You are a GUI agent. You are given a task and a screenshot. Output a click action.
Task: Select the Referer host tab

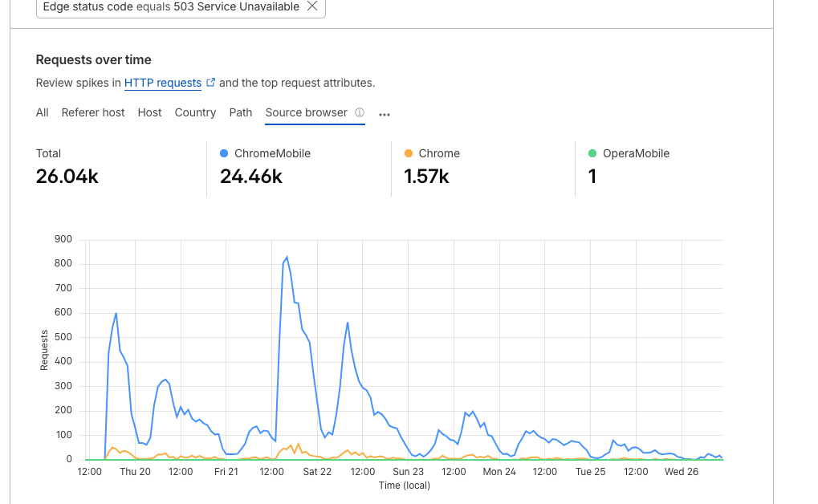click(93, 113)
